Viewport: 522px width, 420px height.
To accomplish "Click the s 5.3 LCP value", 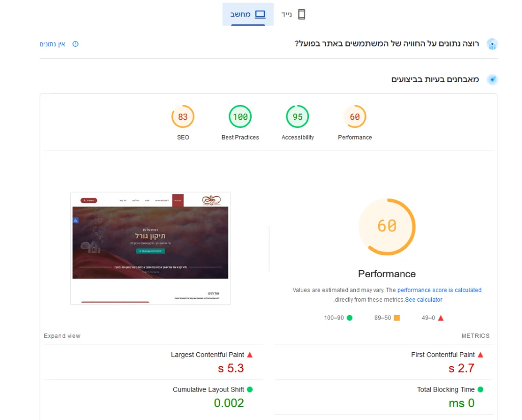I will (x=231, y=369).
